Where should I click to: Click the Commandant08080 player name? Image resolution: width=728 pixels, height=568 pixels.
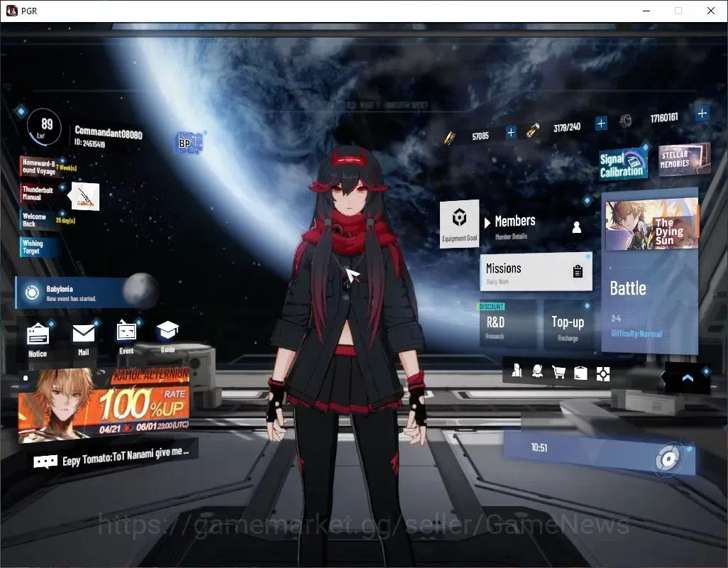coord(109,133)
